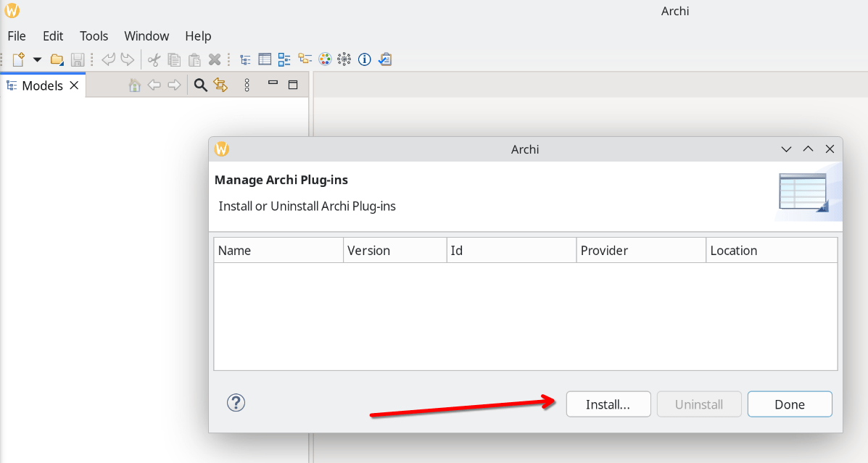
Task: Click the Done button
Action: (790, 404)
